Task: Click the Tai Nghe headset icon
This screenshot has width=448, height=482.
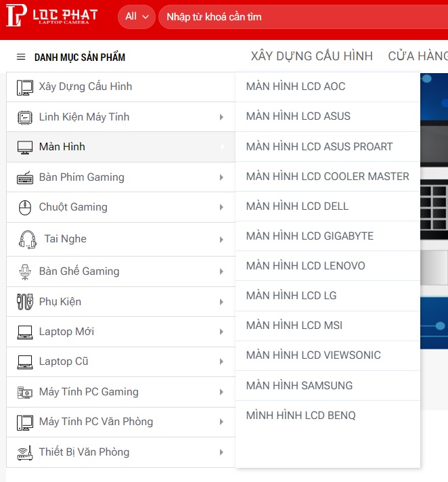Action: (x=28, y=240)
